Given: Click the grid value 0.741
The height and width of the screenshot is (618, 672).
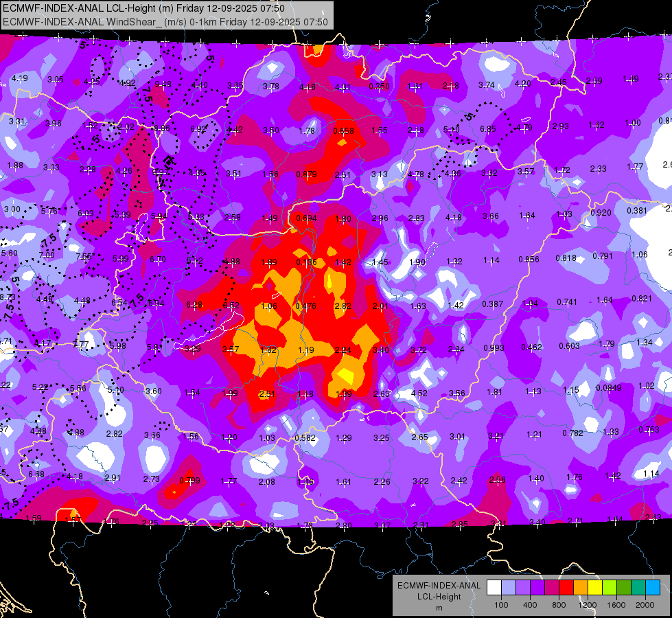Looking at the screenshot, I should pyautogui.click(x=567, y=302).
